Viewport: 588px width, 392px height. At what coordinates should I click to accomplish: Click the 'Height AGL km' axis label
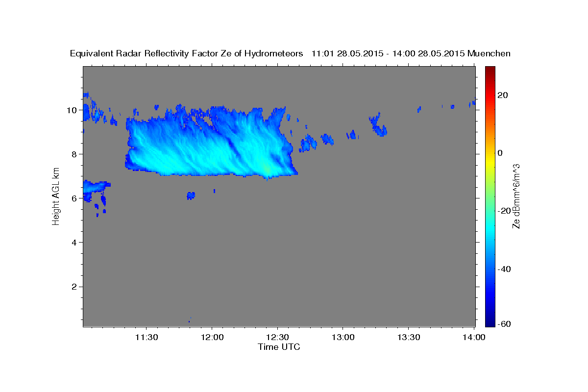[56, 196]
